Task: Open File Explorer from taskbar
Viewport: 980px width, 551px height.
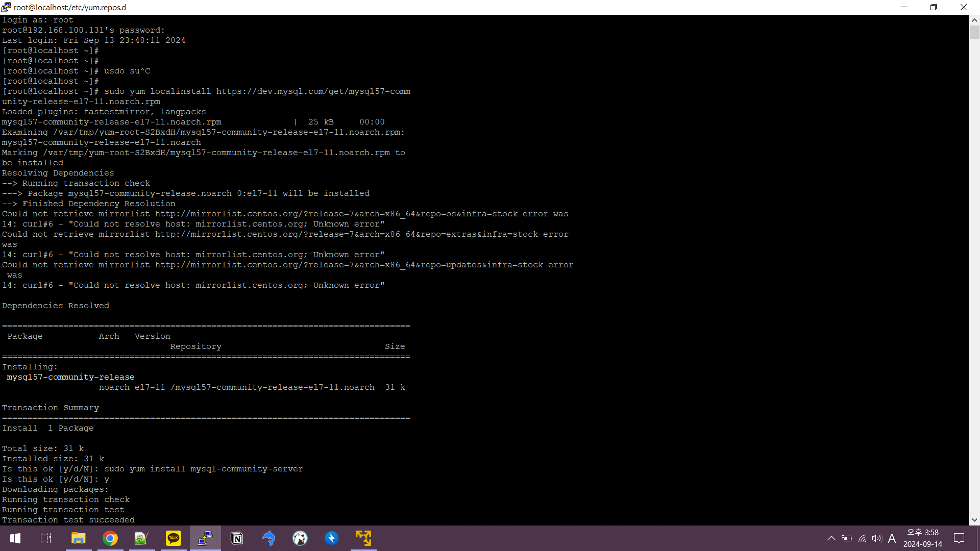Action: point(78,538)
